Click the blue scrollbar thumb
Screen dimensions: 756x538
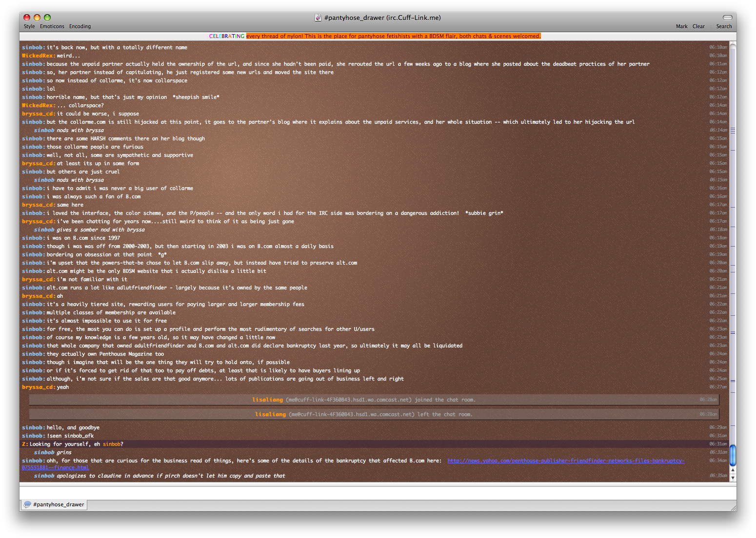click(x=733, y=455)
